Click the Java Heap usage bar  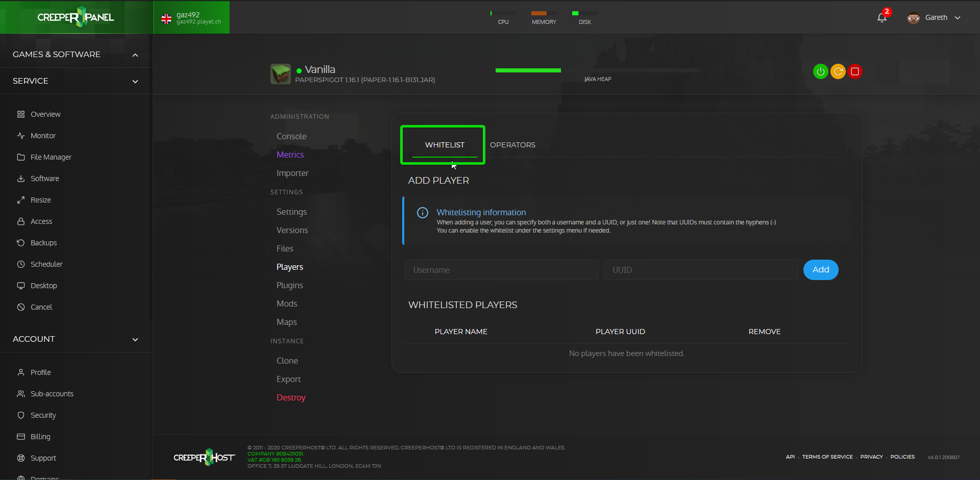597,70
